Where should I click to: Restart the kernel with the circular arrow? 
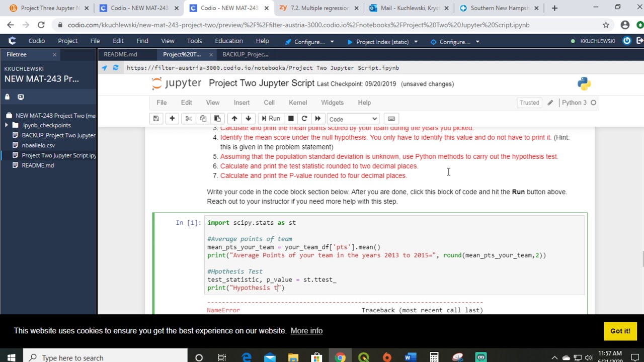[304, 119]
